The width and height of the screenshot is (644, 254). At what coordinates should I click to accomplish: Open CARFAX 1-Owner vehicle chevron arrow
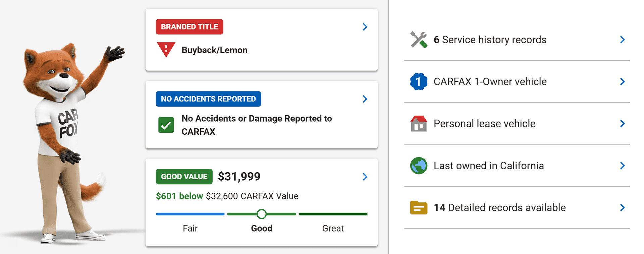pyautogui.click(x=623, y=81)
